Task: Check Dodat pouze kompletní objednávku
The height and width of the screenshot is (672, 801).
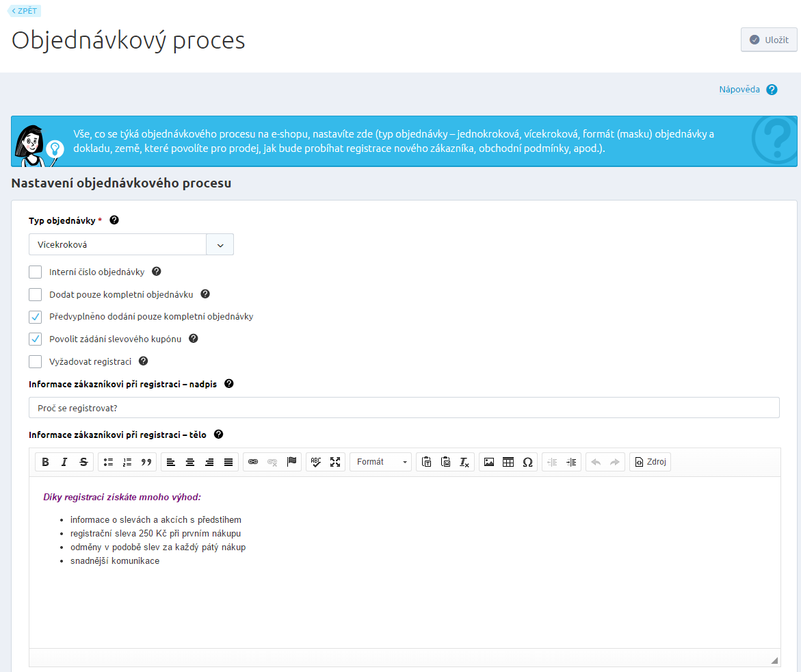Action: click(36, 294)
